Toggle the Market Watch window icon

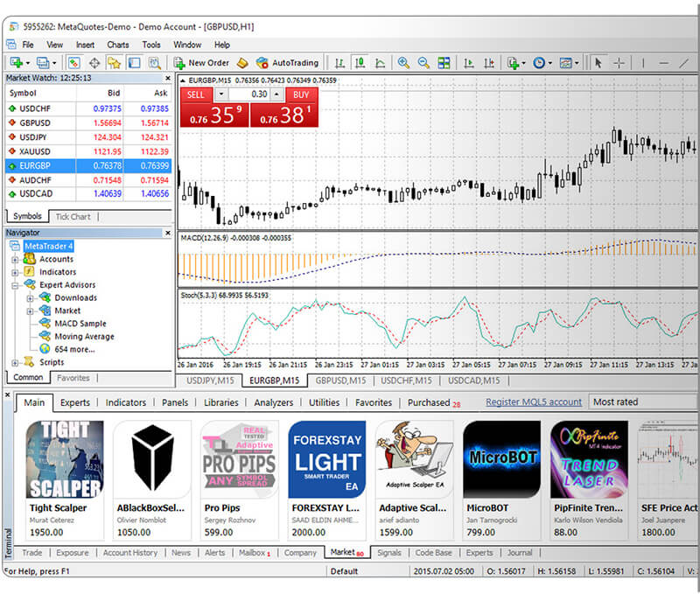[x=74, y=62]
